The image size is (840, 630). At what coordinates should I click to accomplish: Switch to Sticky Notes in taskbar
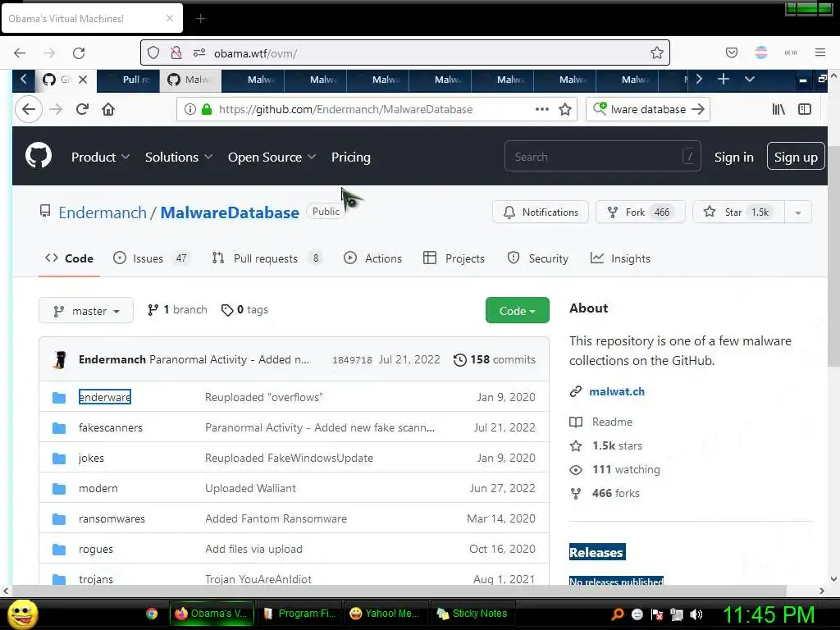click(472, 614)
